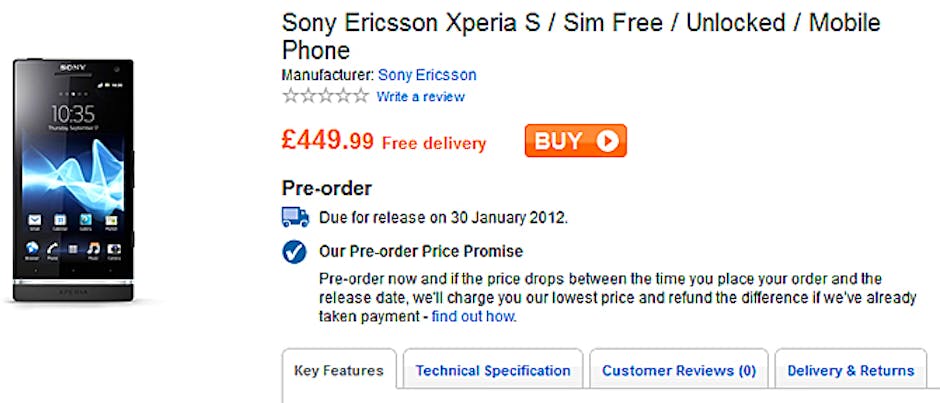Viewport: 940px width, 403px height.
Task: Select the fourth rating star
Action: click(x=342, y=96)
